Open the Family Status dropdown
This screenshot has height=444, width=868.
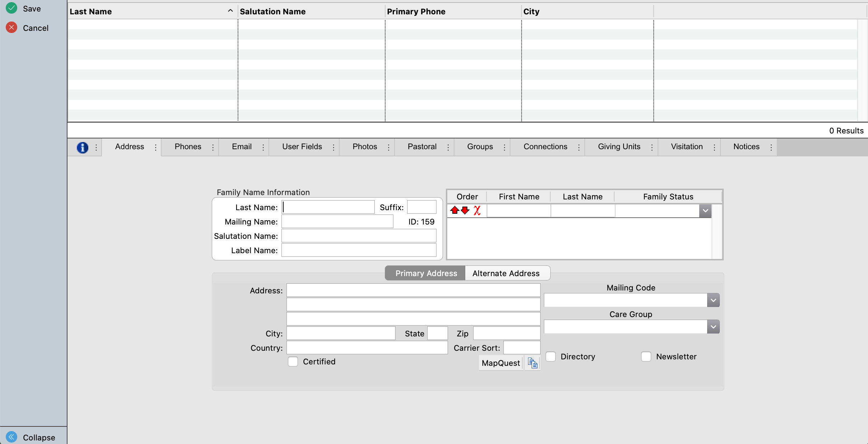(x=705, y=211)
